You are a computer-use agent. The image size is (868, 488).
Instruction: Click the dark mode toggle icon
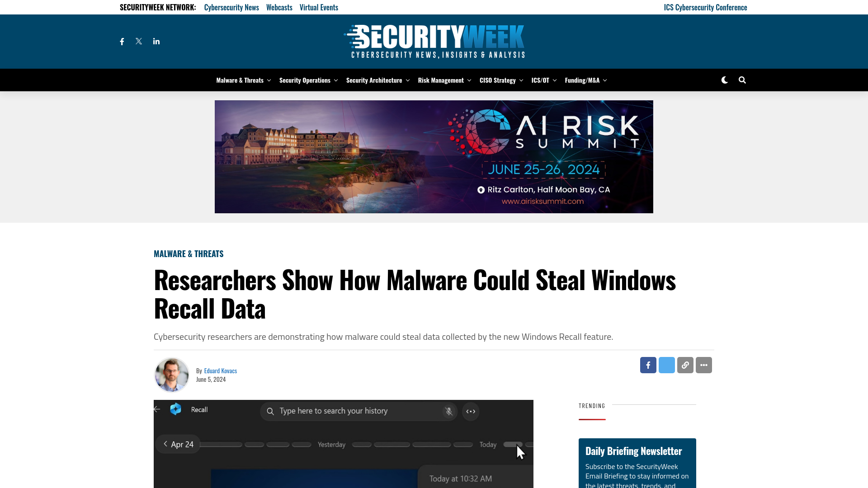(x=725, y=80)
